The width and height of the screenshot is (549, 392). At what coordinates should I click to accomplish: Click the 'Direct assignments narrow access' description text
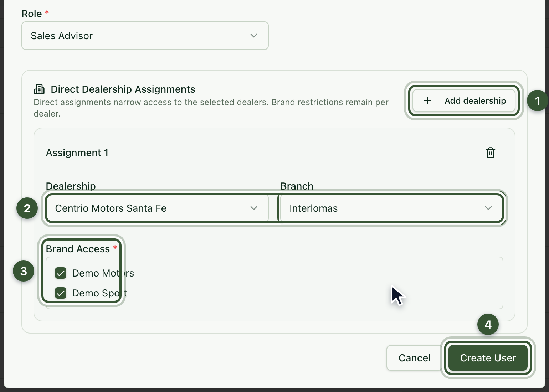coord(211,108)
